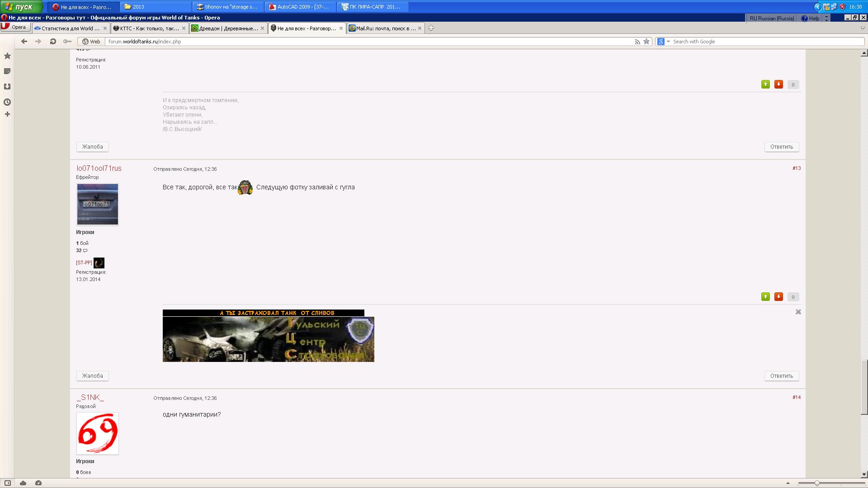Click the RSS feed icon in address bar
Screen dimensions: 868x488
637,42
